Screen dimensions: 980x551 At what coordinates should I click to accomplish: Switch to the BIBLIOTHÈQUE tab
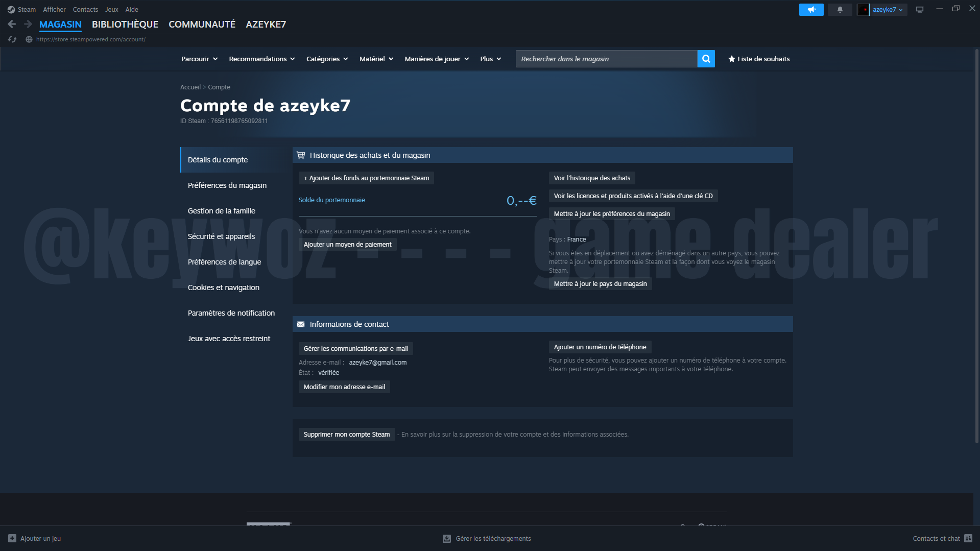click(125, 25)
